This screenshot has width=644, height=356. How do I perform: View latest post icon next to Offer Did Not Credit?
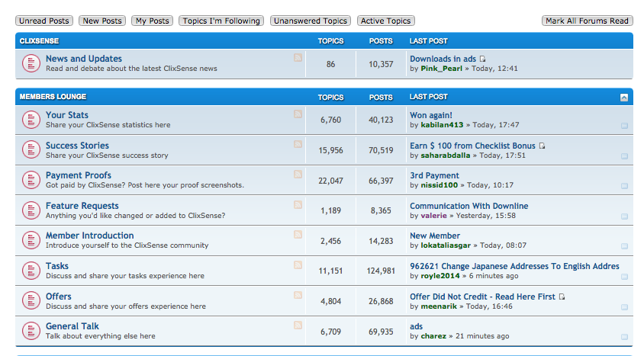(x=562, y=297)
